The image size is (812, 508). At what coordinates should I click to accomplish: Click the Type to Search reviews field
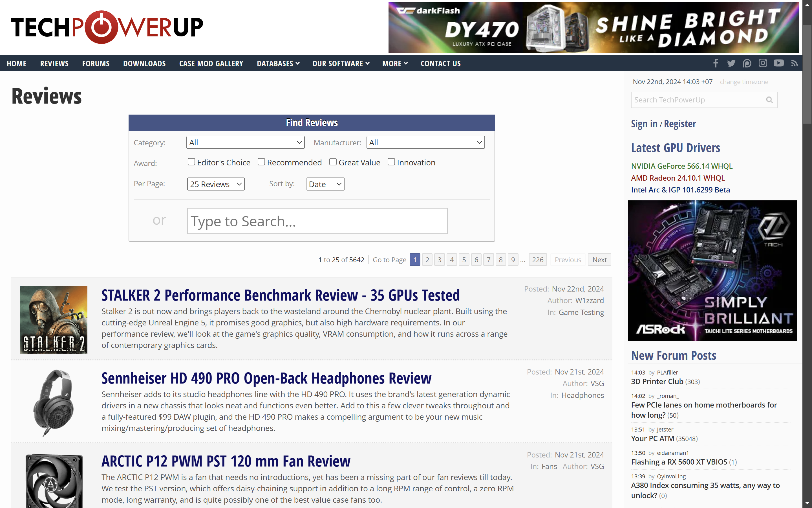tap(317, 221)
